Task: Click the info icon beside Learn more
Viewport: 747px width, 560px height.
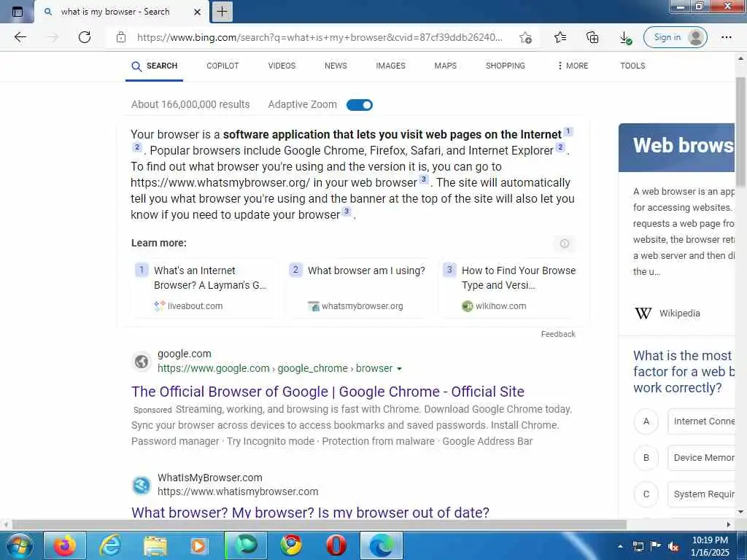Action: 564,244
